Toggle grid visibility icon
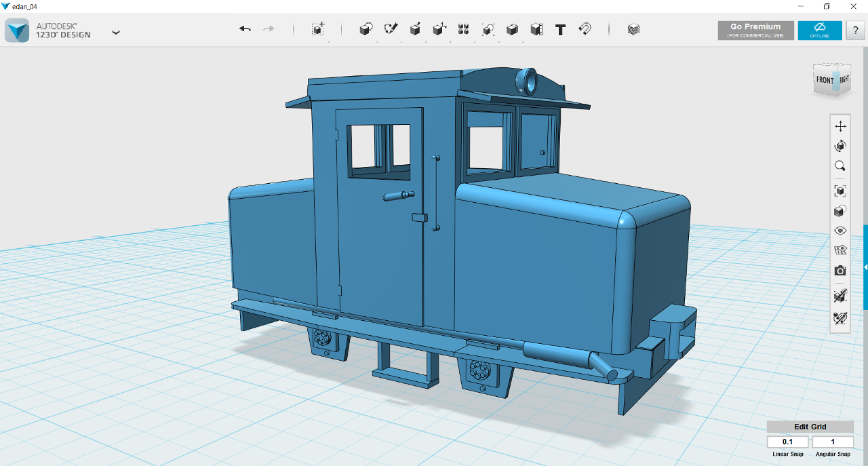 [x=840, y=250]
